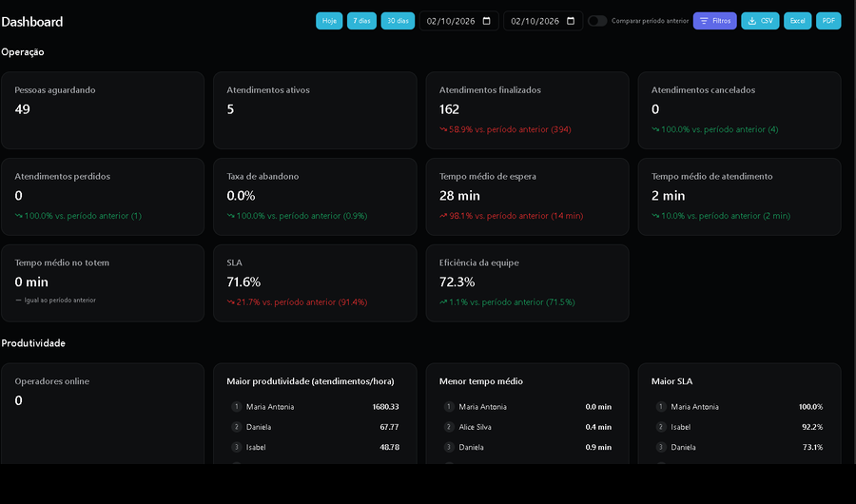Export dashboard as Excel

coord(798,21)
